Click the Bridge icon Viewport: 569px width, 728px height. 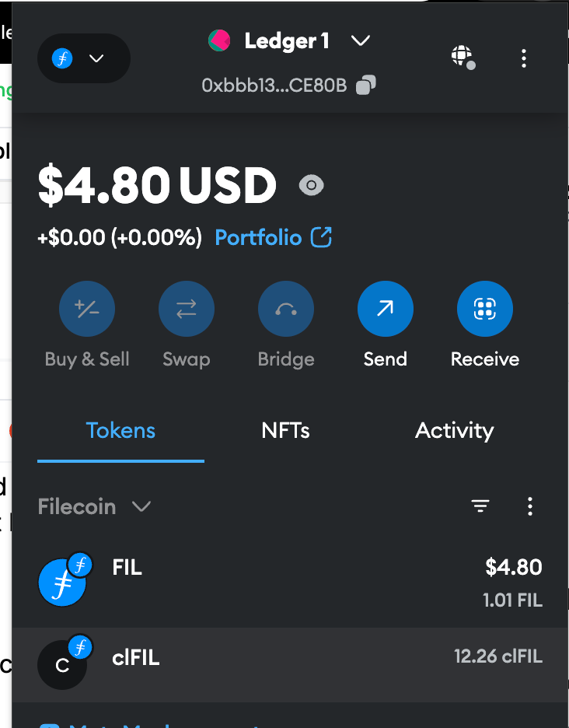point(286,309)
